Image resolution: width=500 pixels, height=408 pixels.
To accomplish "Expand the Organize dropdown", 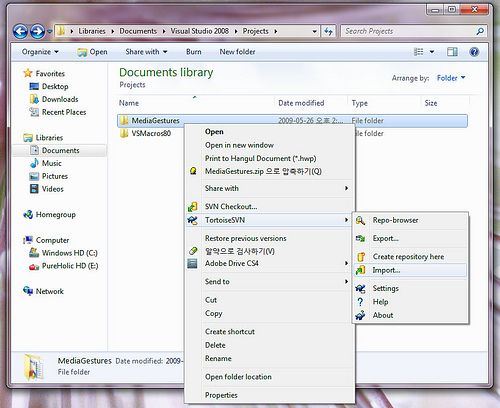I will click(40, 52).
